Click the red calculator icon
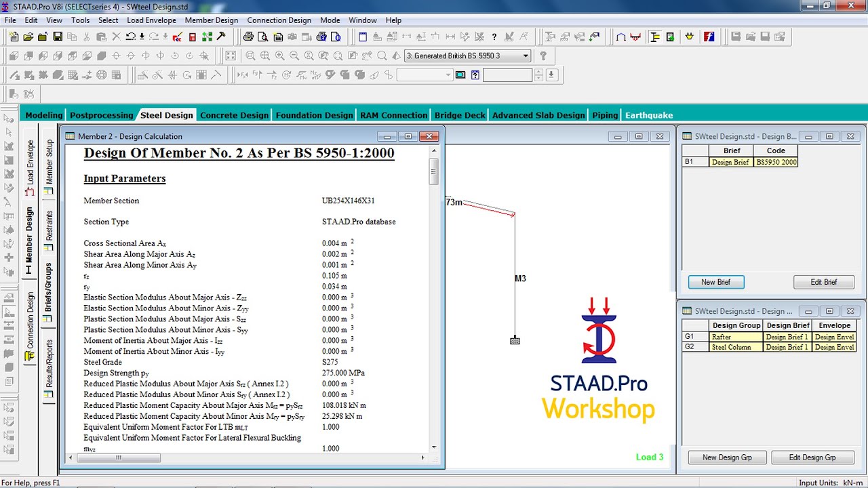Viewport: 868px width, 488px height. (x=192, y=37)
